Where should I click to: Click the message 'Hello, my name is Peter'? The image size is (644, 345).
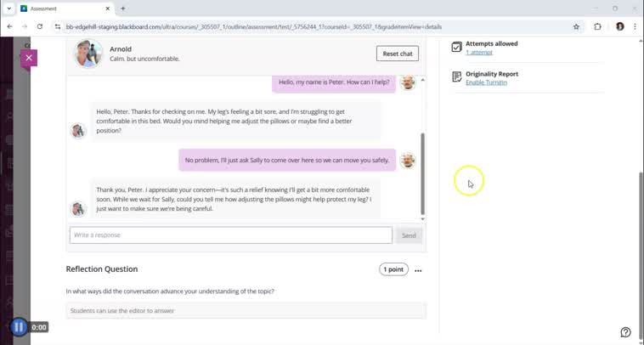click(x=334, y=82)
